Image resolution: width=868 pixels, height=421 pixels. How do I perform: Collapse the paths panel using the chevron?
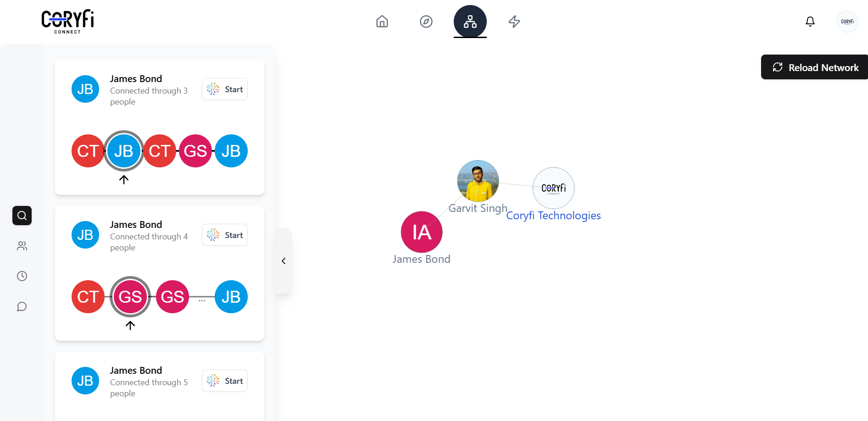coord(284,261)
